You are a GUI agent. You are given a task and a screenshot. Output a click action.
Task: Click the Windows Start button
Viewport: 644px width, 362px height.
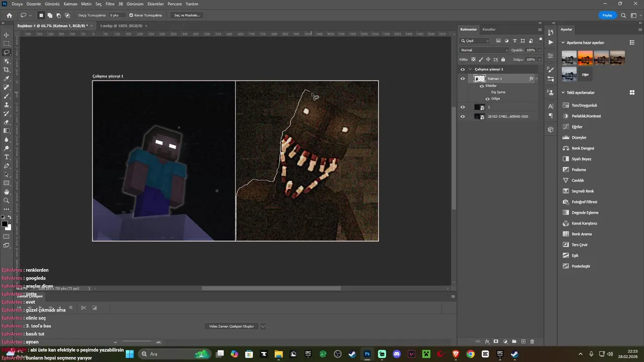tap(130, 354)
